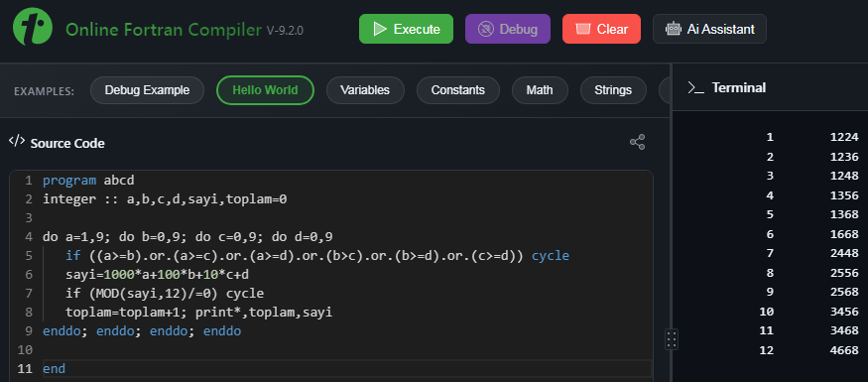Place cursor on 'program abcd' line
The width and height of the screenshot is (868, 382).
(x=88, y=181)
